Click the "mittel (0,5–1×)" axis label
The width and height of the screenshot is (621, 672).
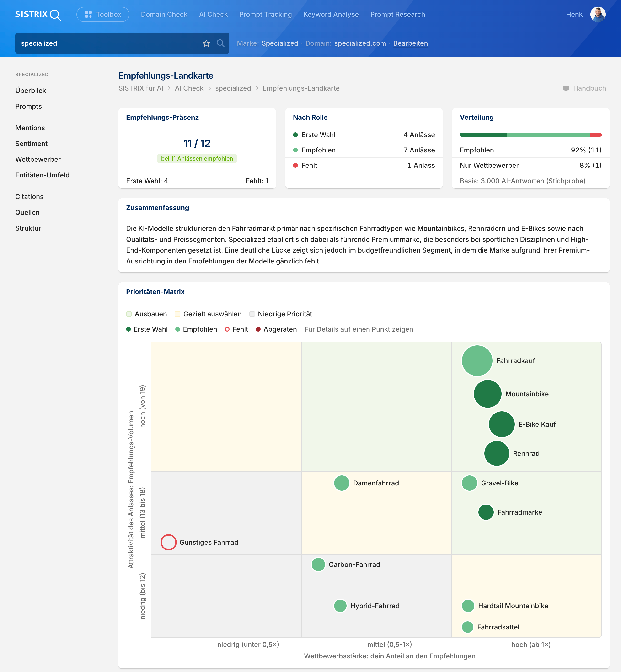(390, 645)
